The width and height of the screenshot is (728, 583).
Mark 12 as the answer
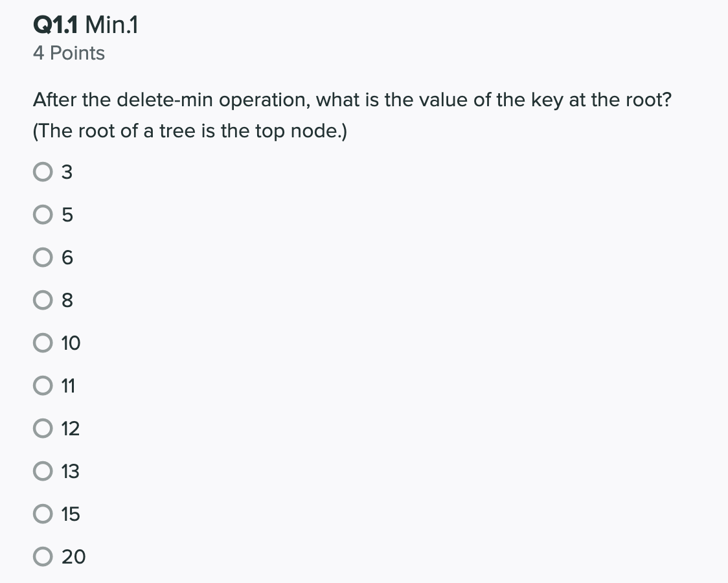[43, 428]
